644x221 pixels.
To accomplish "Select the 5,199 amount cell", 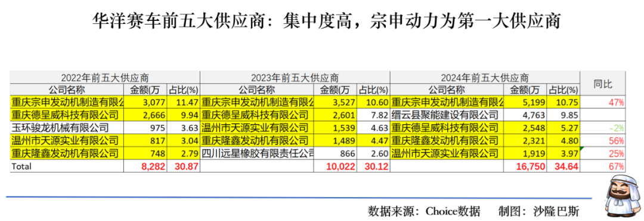I will point(525,102).
